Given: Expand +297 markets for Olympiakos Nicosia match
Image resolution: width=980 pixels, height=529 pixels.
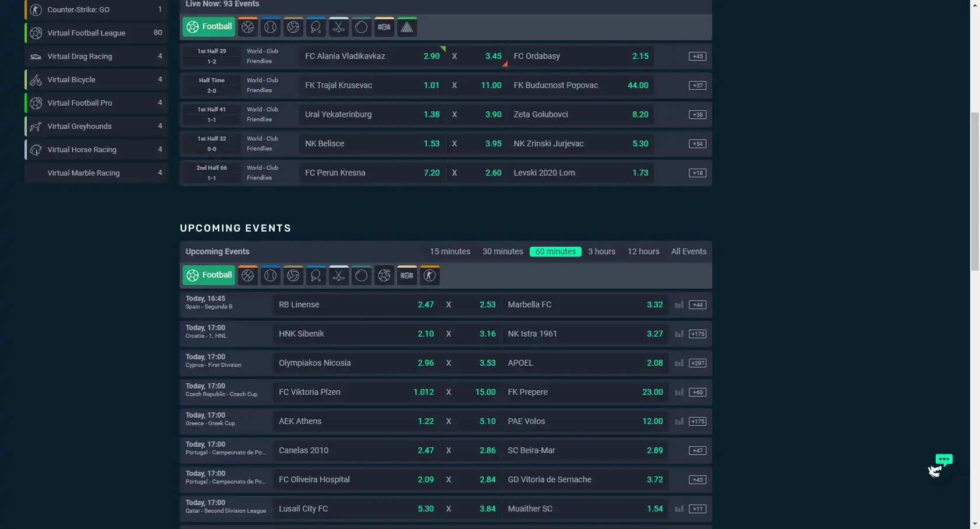Looking at the screenshot, I should [697, 363].
